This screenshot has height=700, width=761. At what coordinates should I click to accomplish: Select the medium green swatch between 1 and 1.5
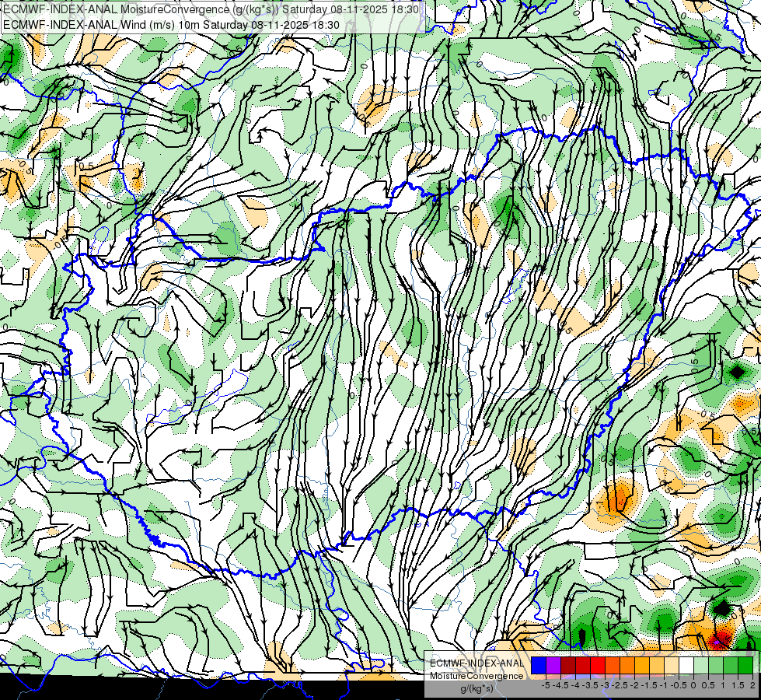coord(731,666)
